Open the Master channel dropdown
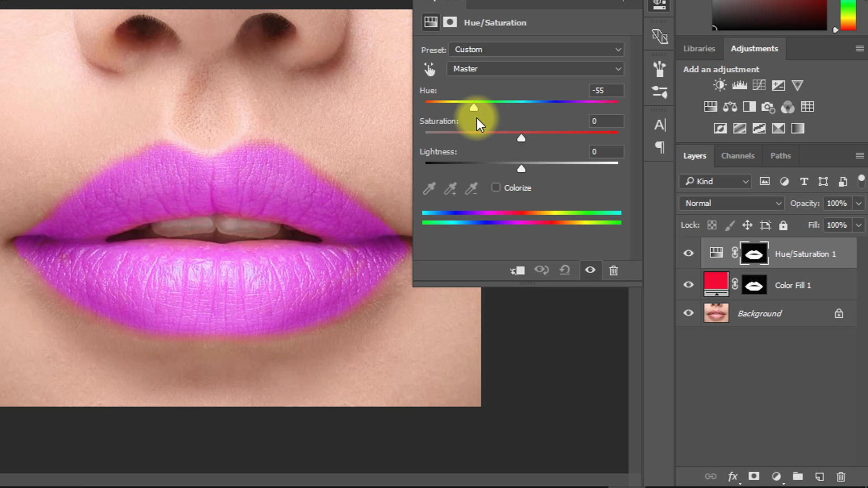Viewport: 868px width, 488px height. pos(535,69)
